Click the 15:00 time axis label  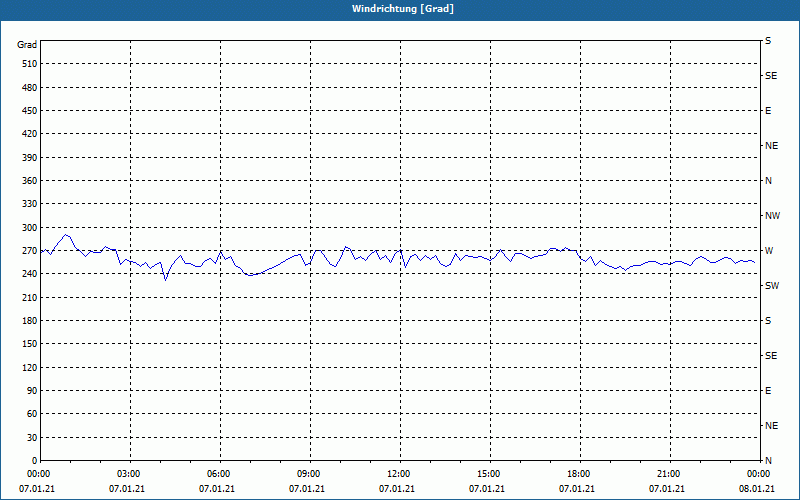(x=488, y=474)
